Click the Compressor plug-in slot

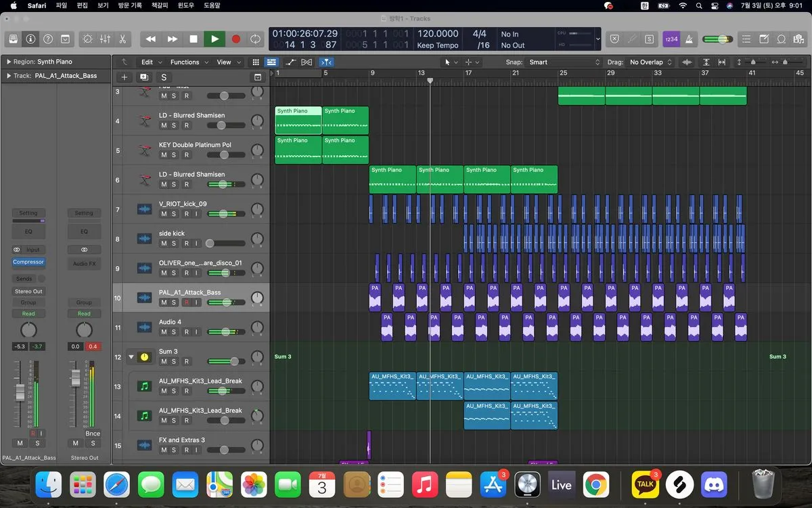click(28, 262)
